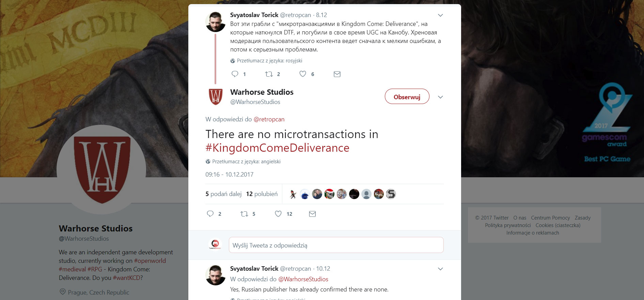The image size is (644, 300).
Task: View the '5 podań dalej' retweets list
Action: click(223, 194)
